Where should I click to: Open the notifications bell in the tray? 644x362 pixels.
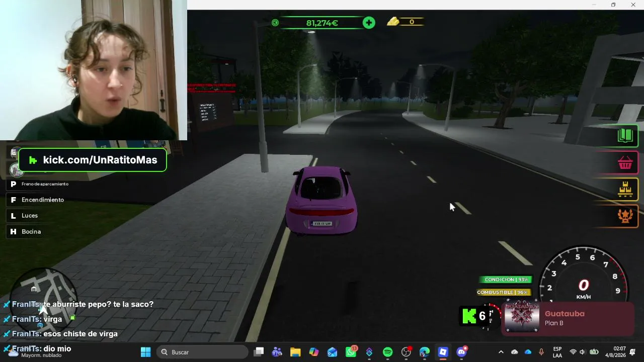[632, 352]
